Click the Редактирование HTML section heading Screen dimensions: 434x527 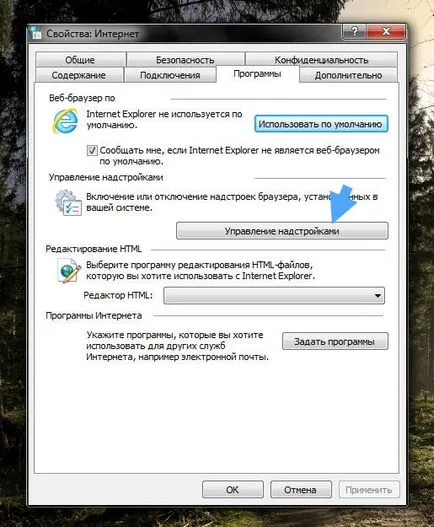pos(93,249)
